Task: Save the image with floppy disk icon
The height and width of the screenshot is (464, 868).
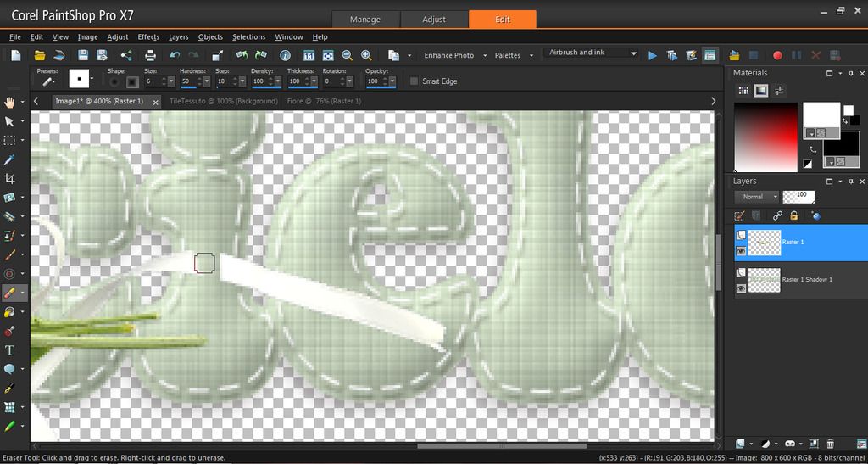Action: 83,55
